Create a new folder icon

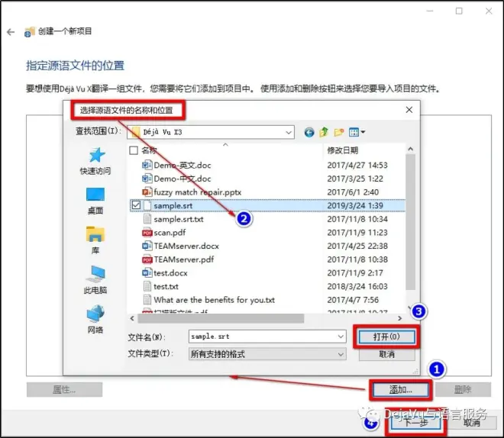[x=339, y=132]
